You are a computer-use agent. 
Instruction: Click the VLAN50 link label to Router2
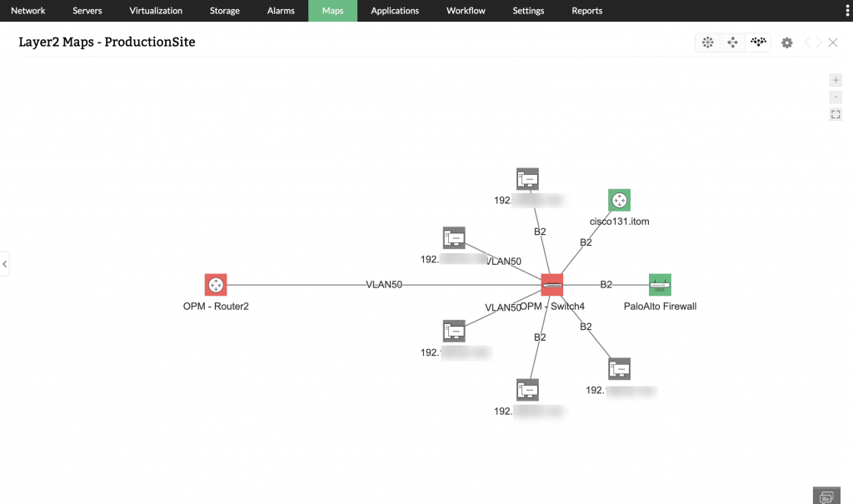384,285
